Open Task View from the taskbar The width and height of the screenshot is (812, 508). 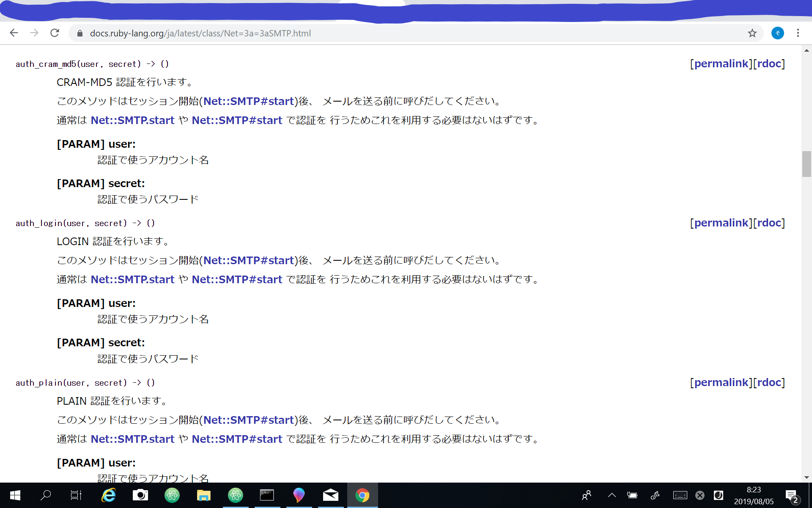pos(76,495)
